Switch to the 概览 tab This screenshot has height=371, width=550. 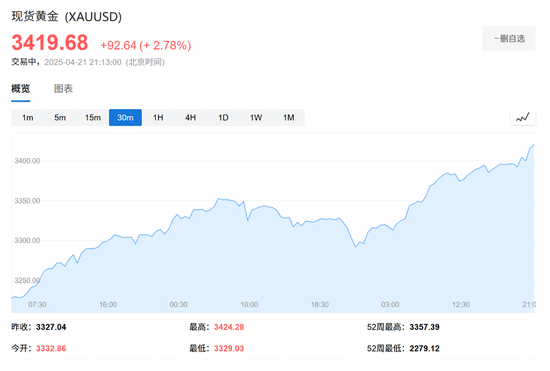(x=21, y=89)
